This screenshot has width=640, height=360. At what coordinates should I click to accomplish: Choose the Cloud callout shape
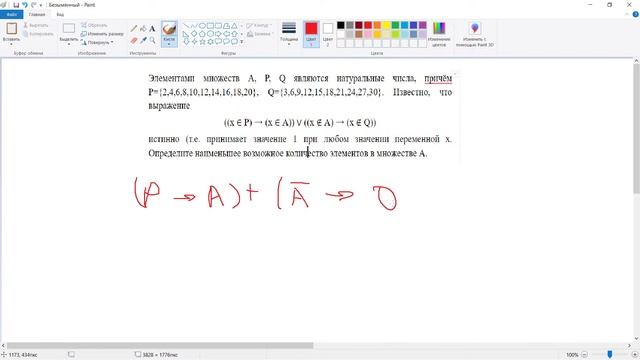coord(234,41)
